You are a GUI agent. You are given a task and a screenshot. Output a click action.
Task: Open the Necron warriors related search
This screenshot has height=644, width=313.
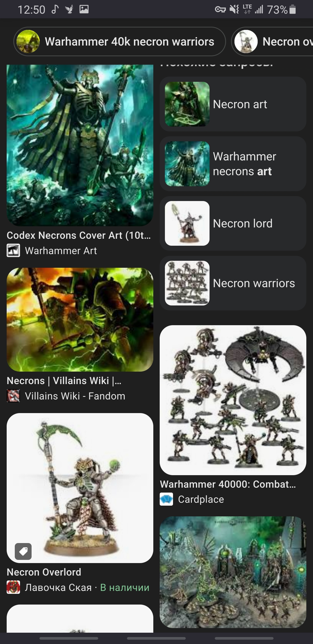click(233, 283)
